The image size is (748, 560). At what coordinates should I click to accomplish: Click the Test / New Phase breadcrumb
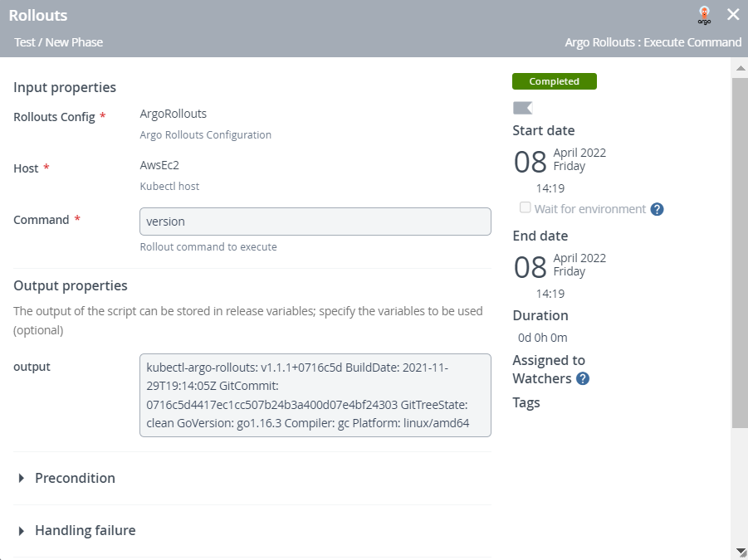[x=58, y=42]
